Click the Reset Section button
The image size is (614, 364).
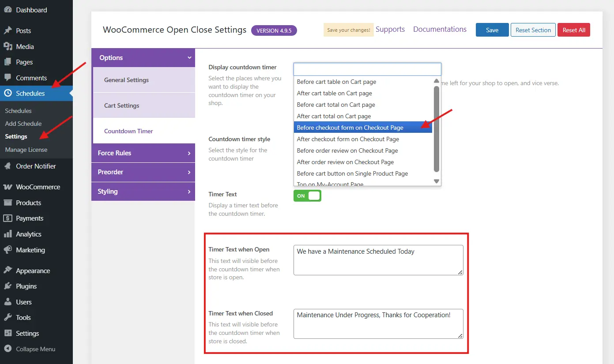click(x=533, y=30)
